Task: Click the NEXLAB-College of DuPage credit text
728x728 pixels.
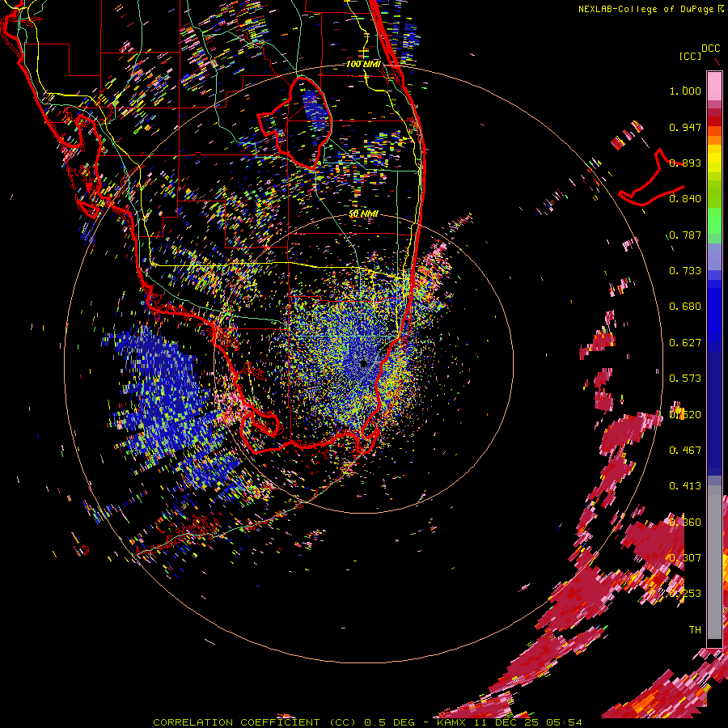Action: (x=645, y=9)
